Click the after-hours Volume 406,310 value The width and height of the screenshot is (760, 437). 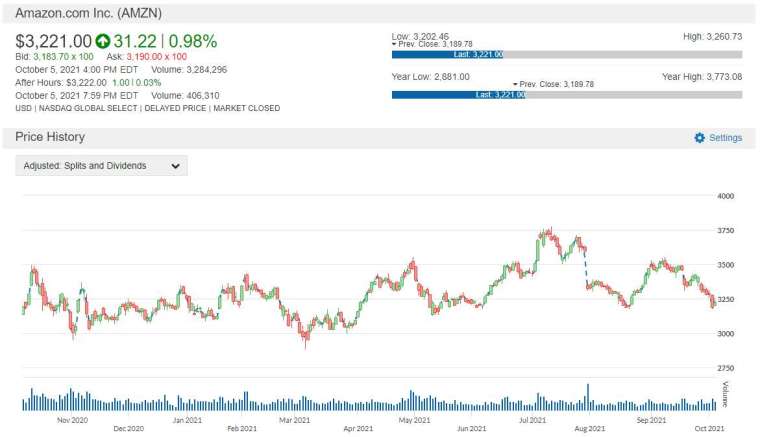203,96
